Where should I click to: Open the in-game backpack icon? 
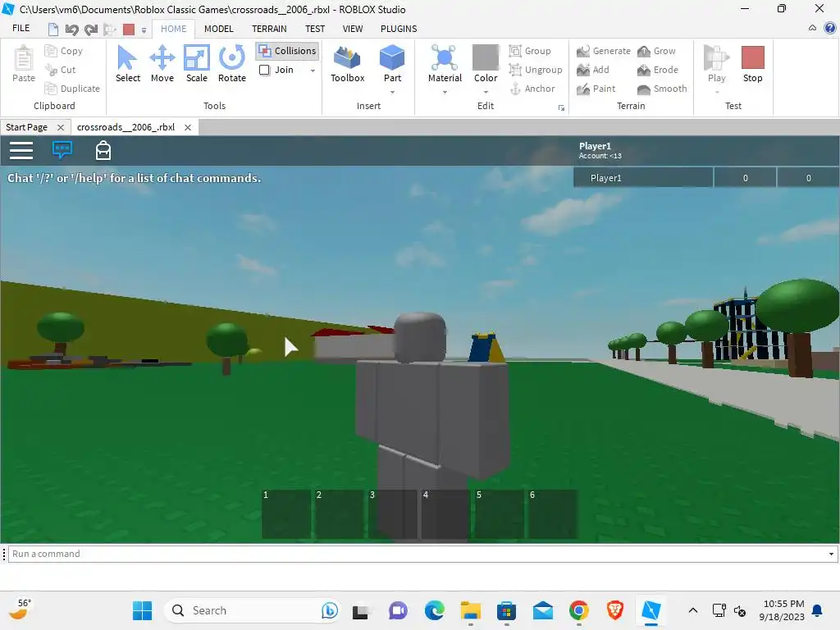103,151
